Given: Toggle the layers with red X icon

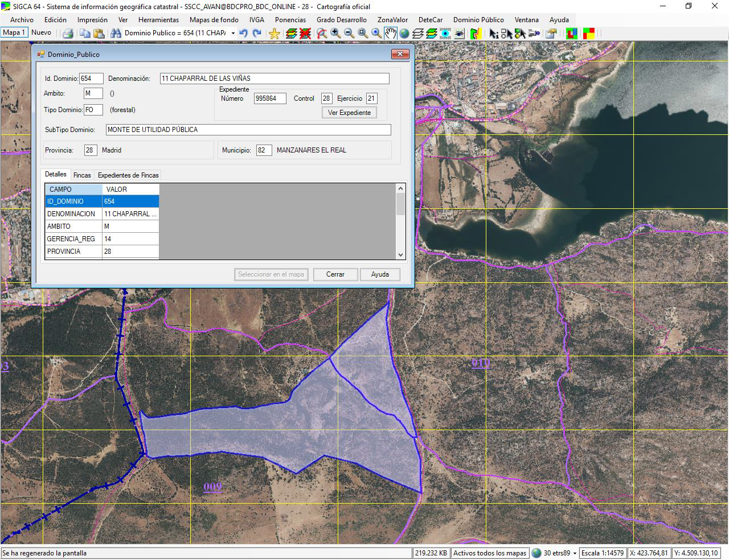Looking at the screenshot, I should coord(305,33).
